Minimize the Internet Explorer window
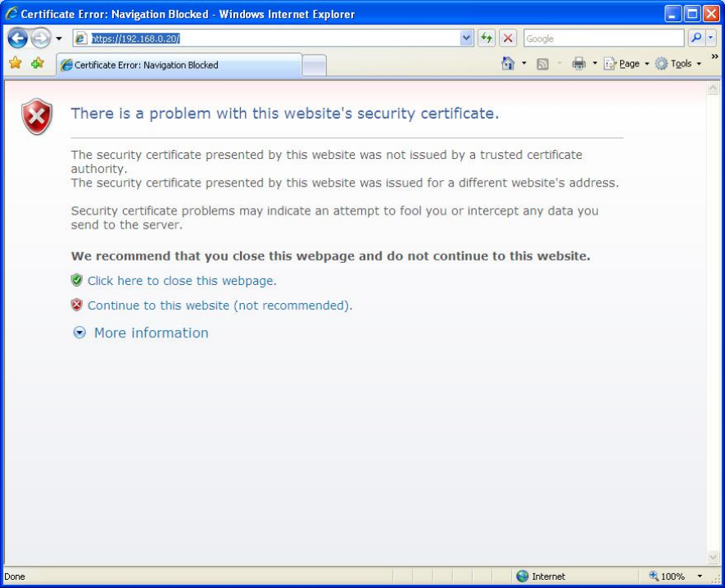The image size is (725, 588). click(x=673, y=14)
